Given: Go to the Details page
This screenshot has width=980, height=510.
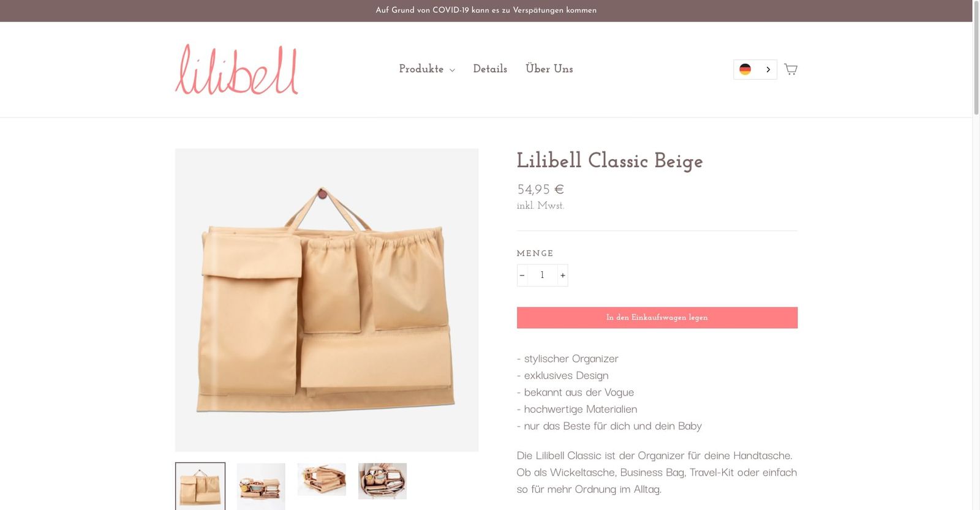Looking at the screenshot, I should 490,69.
